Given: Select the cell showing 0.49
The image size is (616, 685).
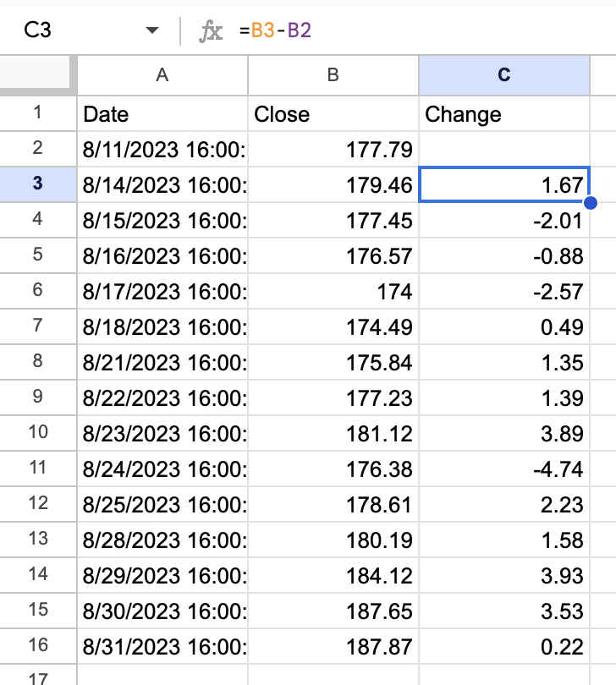Looking at the screenshot, I should (x=504, y=326).
